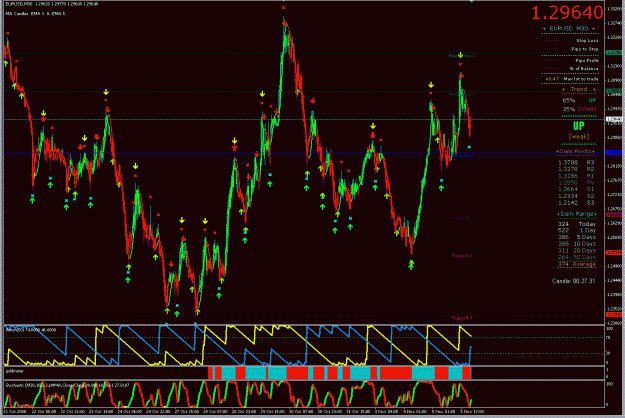Click the (weak) trend strength label
The width and height of the screenshot is (625, 418).
pyautogui.click(x=579, y=137)
